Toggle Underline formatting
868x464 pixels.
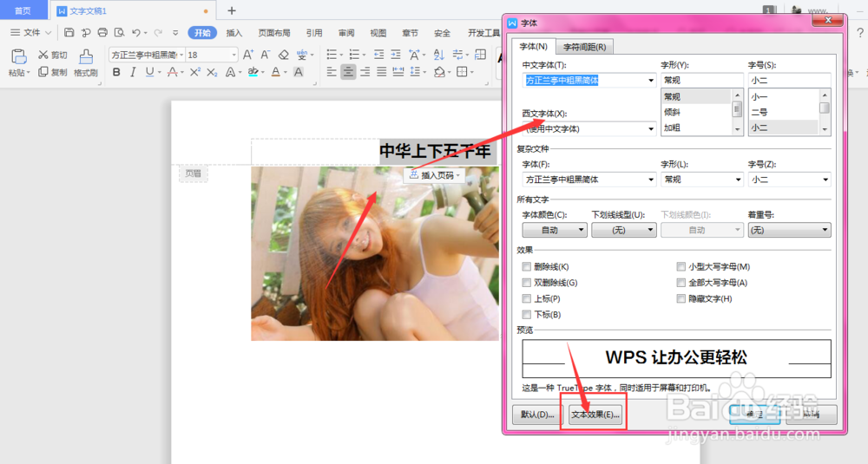[149, 72]
